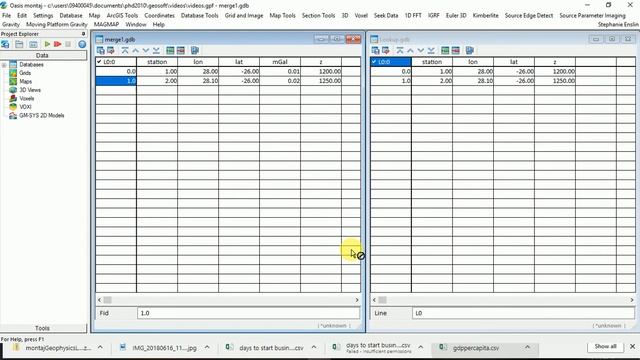Open the Database Tools menu
This screenshot has width=640, height=360.
click(x=200, y=16)
